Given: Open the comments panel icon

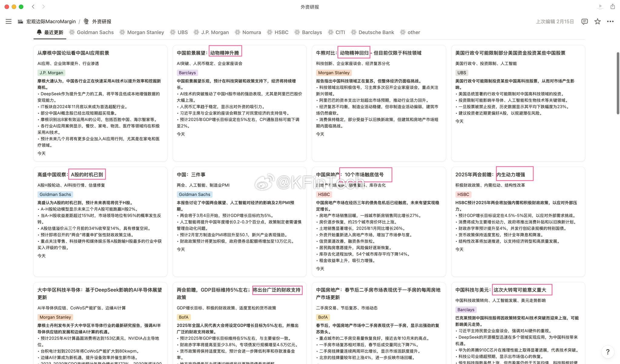Looking at the screenshot, I should 585,21.
